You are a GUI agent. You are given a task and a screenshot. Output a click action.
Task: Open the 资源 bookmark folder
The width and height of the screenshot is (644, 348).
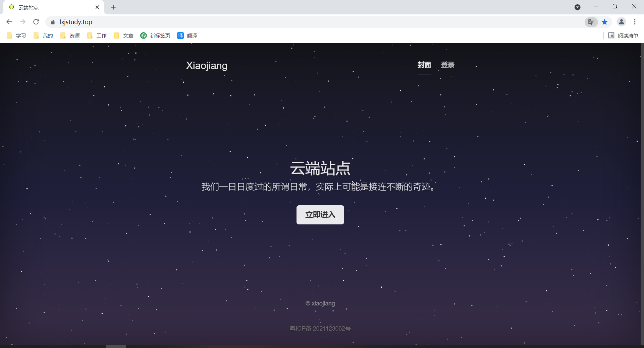[70, 36]
